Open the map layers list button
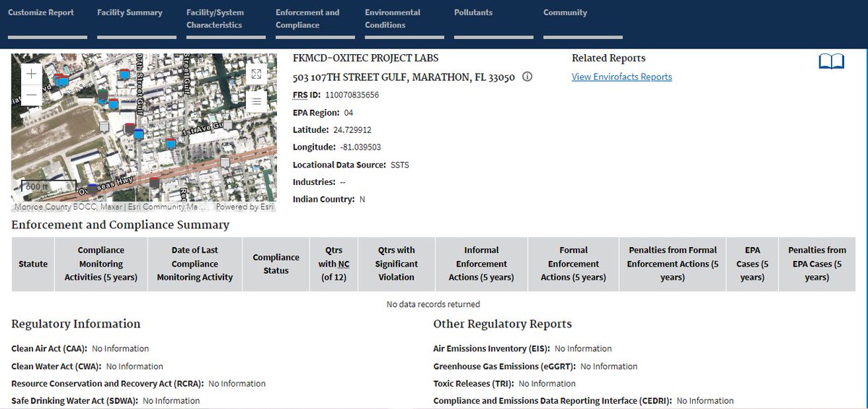 (x=256, y=102)
